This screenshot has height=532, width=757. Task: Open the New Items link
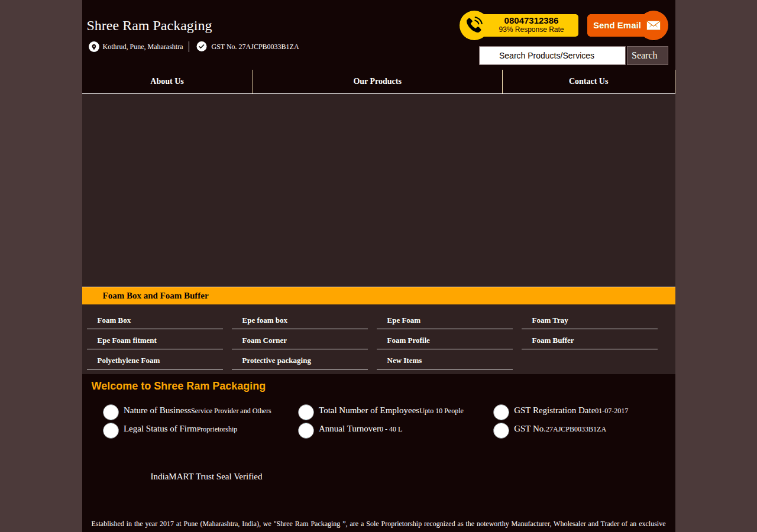(405, 361)
